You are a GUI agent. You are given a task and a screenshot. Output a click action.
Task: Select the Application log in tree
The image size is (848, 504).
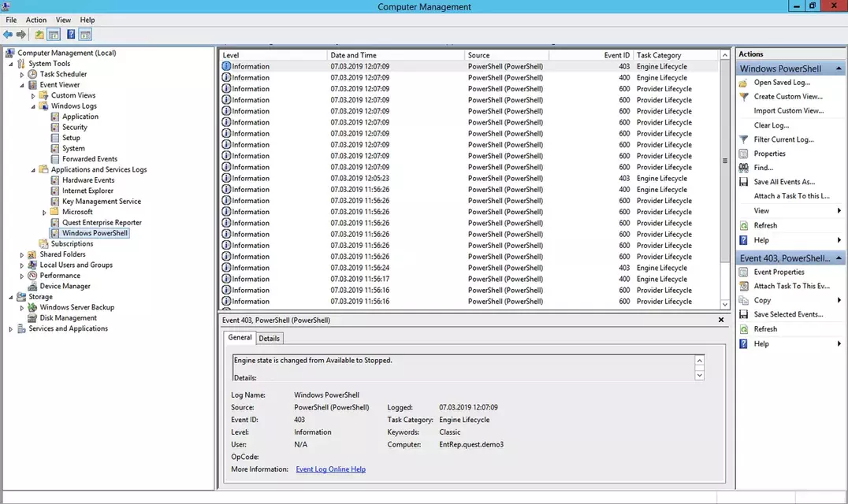tap(80, 117)
